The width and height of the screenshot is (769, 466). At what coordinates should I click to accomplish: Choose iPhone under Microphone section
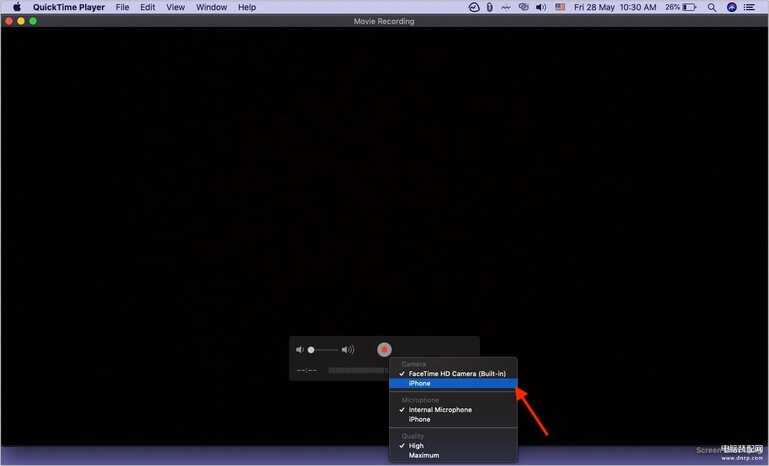coord(453,419)
